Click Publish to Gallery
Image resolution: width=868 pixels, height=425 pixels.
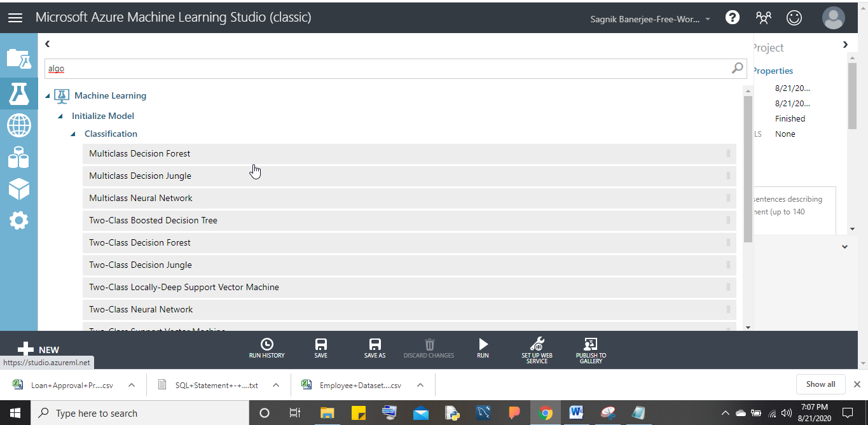[x=591, y=350]
